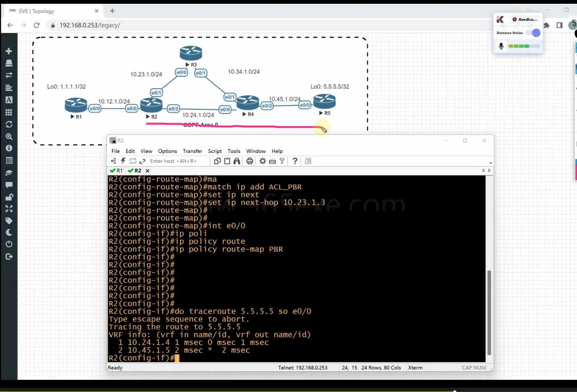Select the add object plus icon in EVE sidebar
The height and width of the screenshot is (392, 577).
[9, 51]
